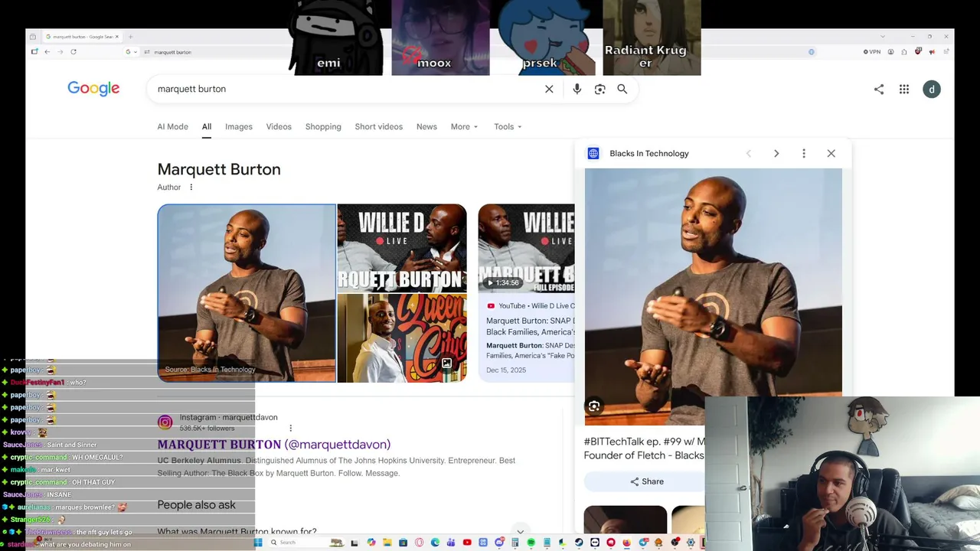This screenshot has width=980, height=551.
Task: Close the Blacks In Technology image panel
Action: coord(831,154)
